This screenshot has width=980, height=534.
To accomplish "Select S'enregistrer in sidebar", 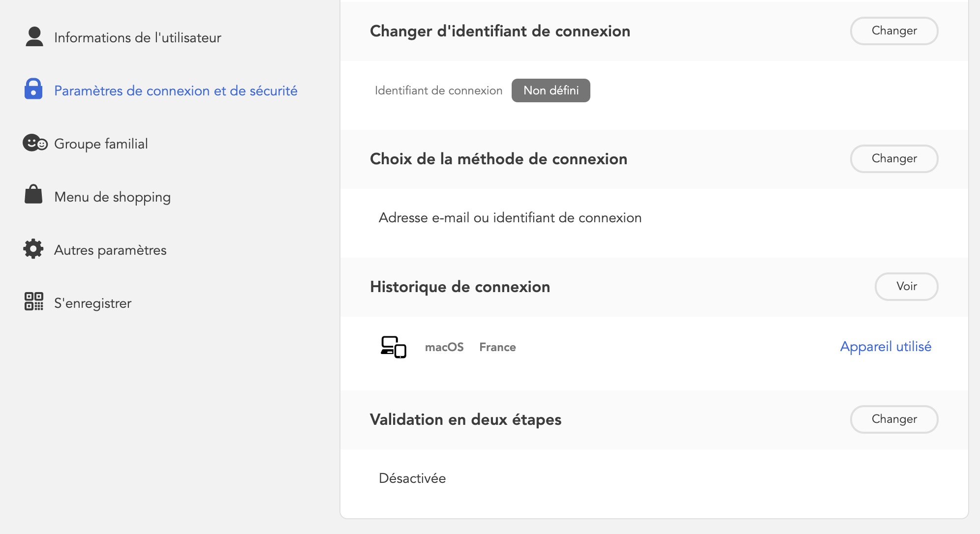I will click(x=92, y=303).
